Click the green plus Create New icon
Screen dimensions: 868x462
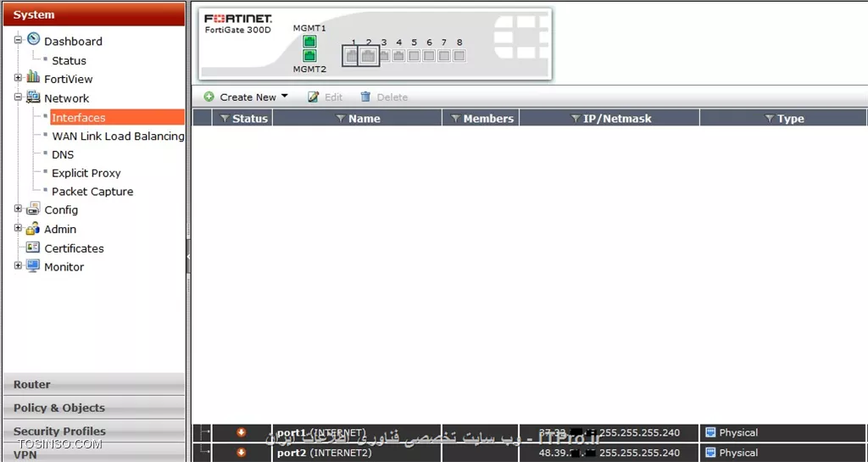pos(209,97)
